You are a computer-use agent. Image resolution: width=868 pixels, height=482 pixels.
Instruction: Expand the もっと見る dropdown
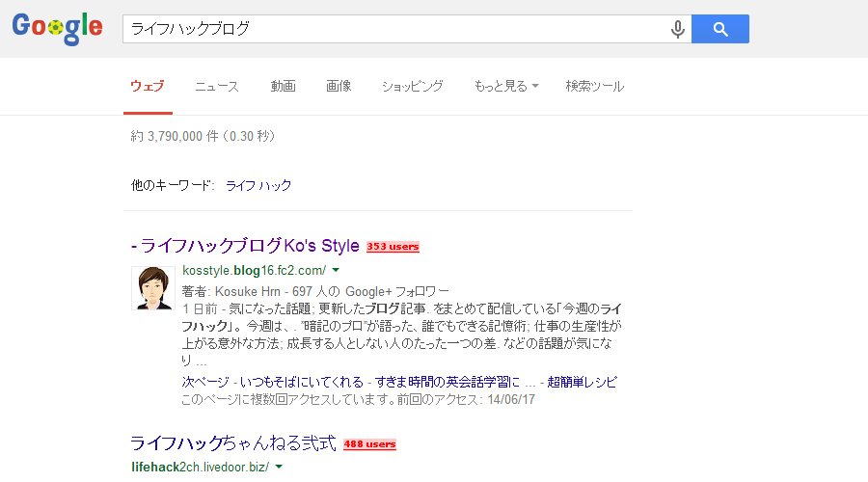tap(506, 87)
